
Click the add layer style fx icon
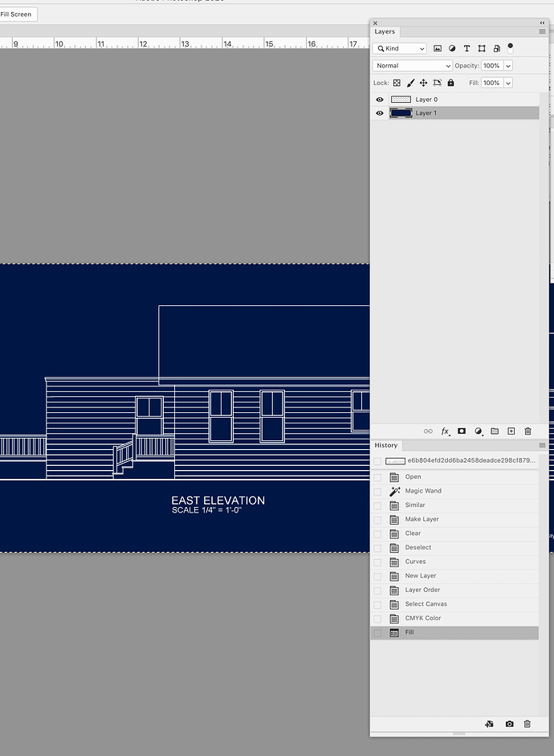point(445,431)
